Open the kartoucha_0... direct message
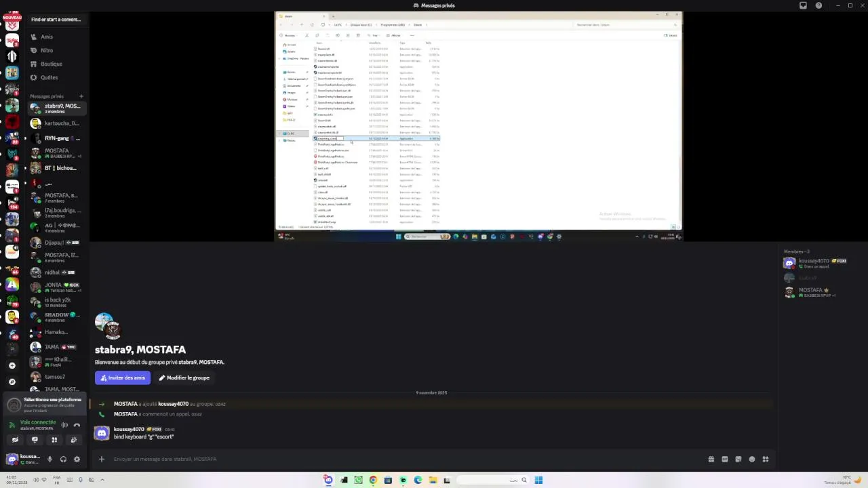Image resolution: width=868 pixels, height=488 pixels. click(x=57, y=123)
